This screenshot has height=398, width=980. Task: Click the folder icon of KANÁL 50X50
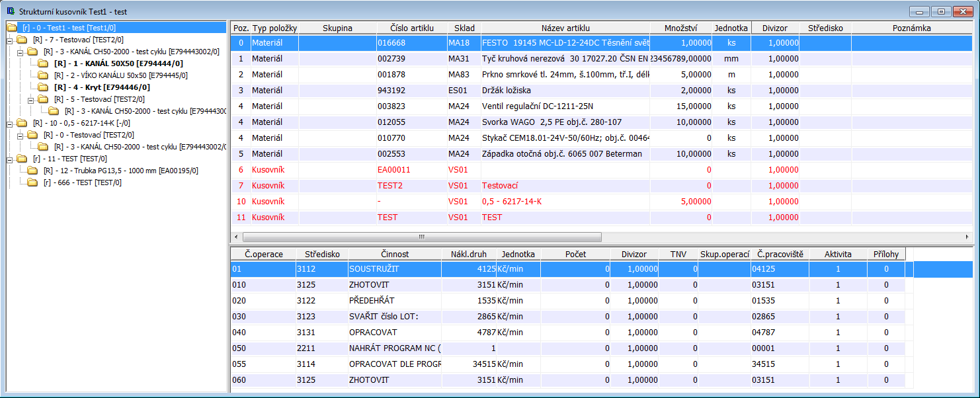pyautogui.click(x=43, y=63)
